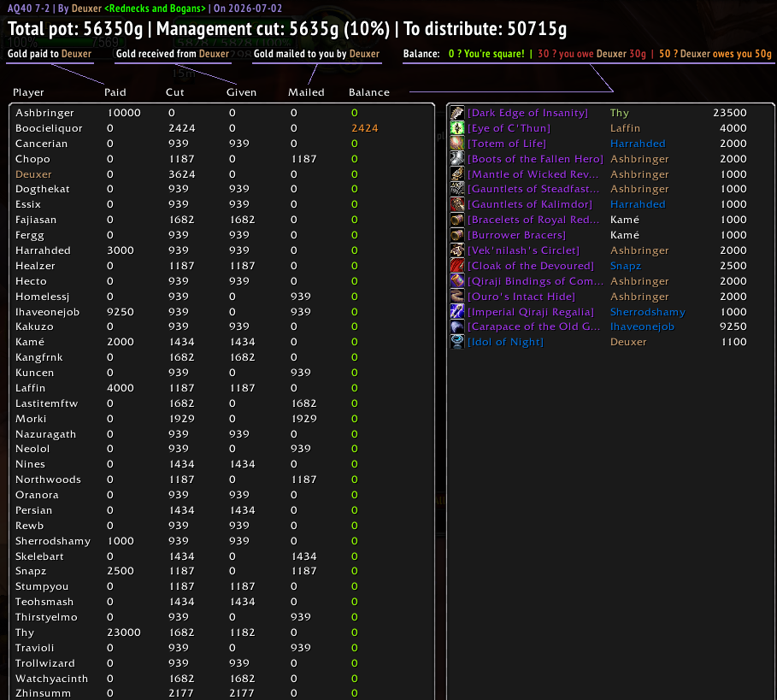Click the Totem of Life item icon
The image size is (777, 700).
(457, 144)
